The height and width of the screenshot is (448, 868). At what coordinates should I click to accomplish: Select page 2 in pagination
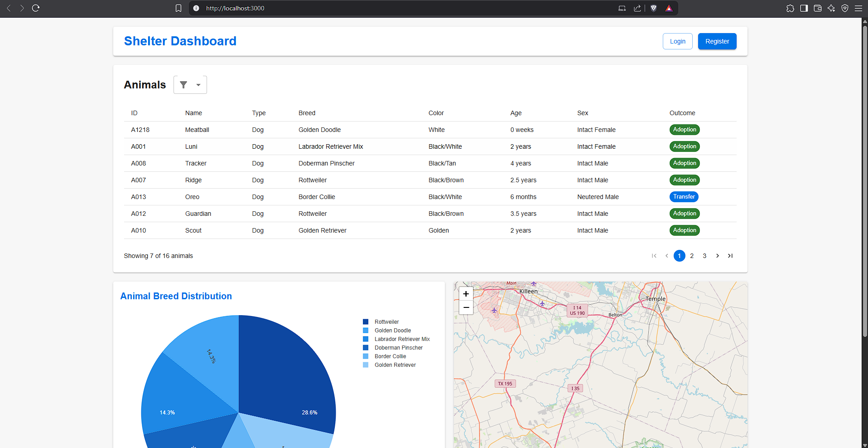[x=692, y=256]
